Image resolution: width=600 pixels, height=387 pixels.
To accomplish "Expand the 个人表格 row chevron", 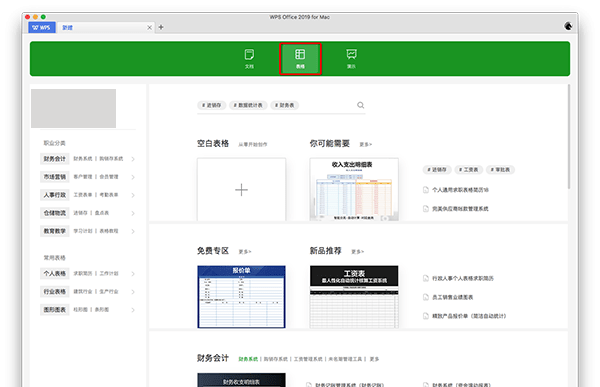I will point(133,274).
